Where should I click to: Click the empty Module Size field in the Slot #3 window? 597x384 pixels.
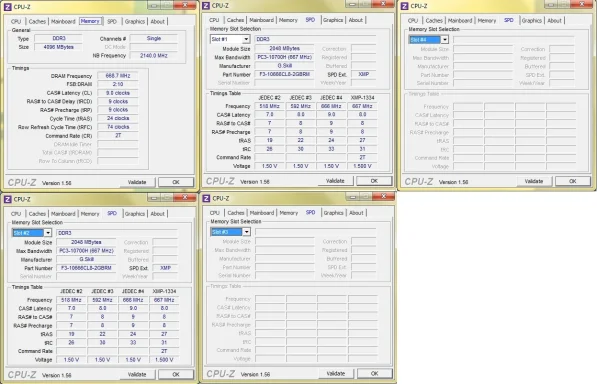click(x=284, y=241)
